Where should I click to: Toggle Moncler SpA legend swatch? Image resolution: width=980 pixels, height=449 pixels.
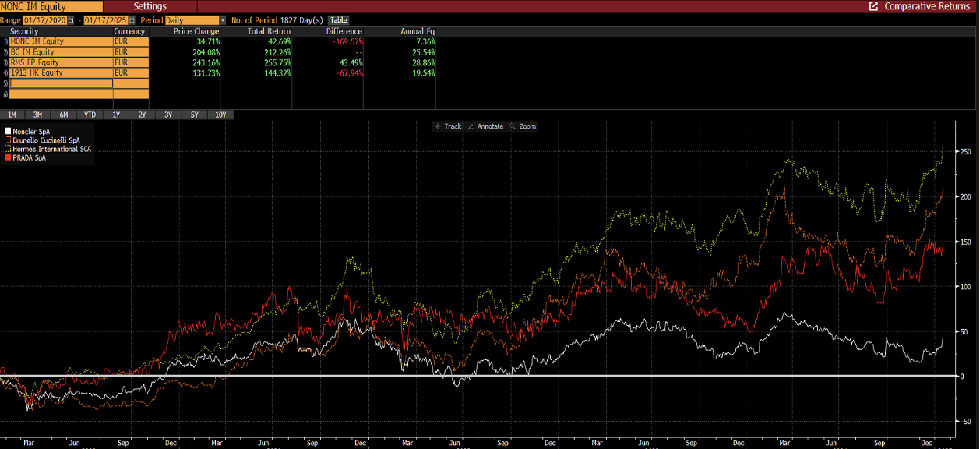(8, 132)
